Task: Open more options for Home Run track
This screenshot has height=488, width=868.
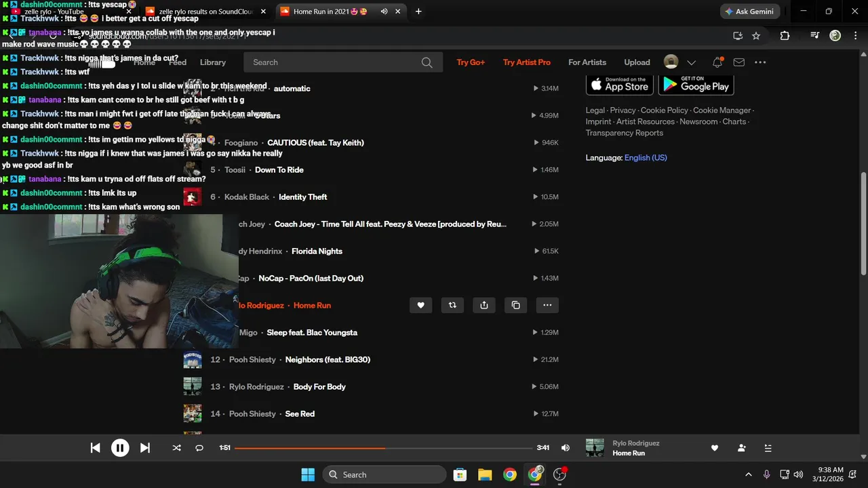Action: coord(547,305)
